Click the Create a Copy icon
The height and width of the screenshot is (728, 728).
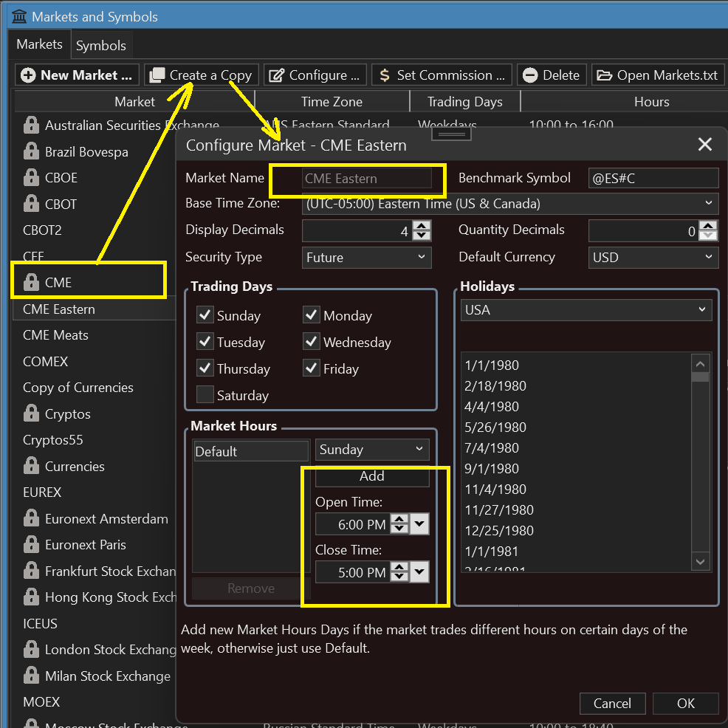(157, 75)
